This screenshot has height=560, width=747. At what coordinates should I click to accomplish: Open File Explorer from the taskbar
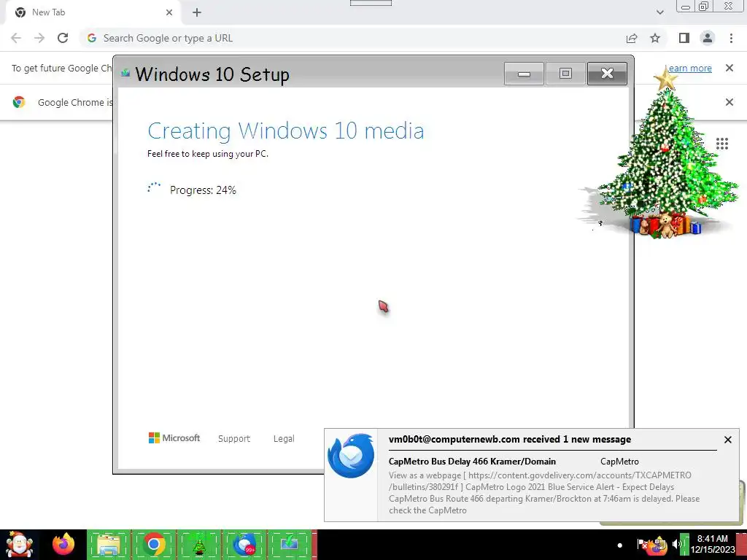109,545
